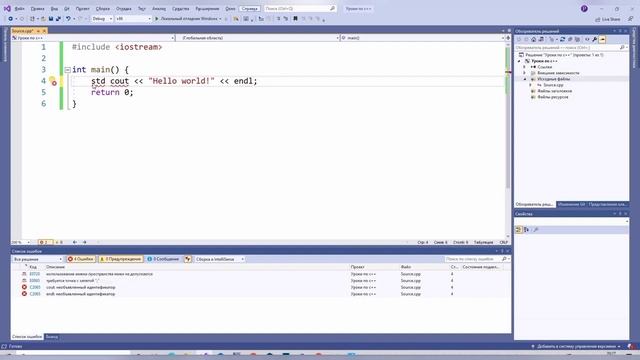Viewport: 640px width, 360px height.
Task: Click the categorized icon in Properties panel
Action: pyautogui.click(x=518, y=230)
